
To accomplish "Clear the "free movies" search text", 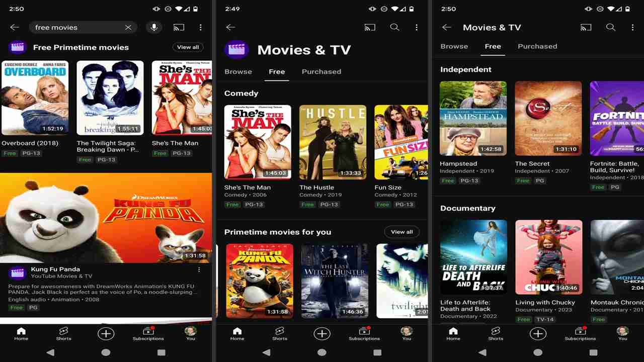I will click(x=128, y=28).
